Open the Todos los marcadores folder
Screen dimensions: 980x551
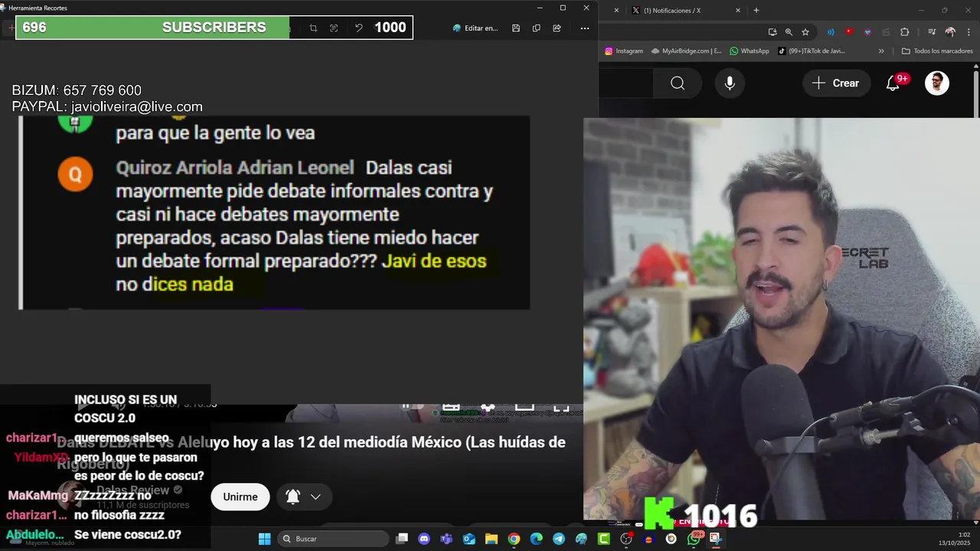pos(938,51)
